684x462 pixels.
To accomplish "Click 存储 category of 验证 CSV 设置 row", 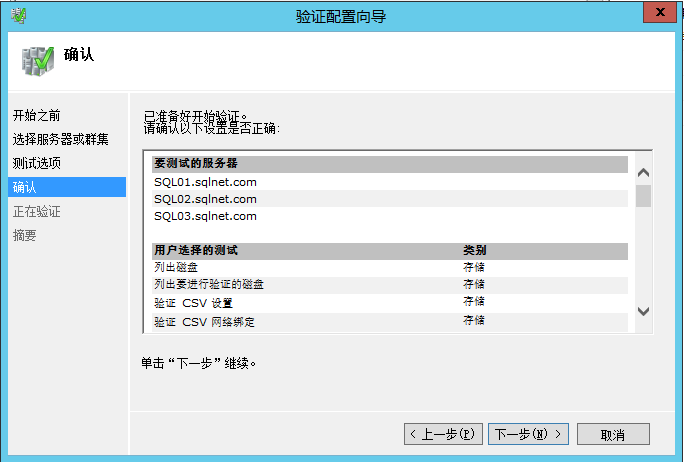I will tap(474, 301).
